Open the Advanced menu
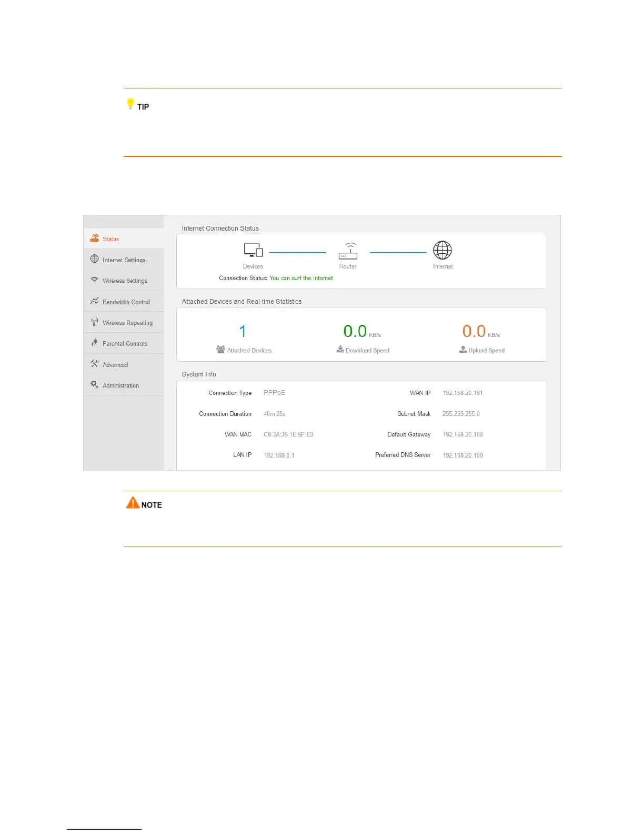Image resolution: width=644 pixels, height=834 pixels. 124,364
